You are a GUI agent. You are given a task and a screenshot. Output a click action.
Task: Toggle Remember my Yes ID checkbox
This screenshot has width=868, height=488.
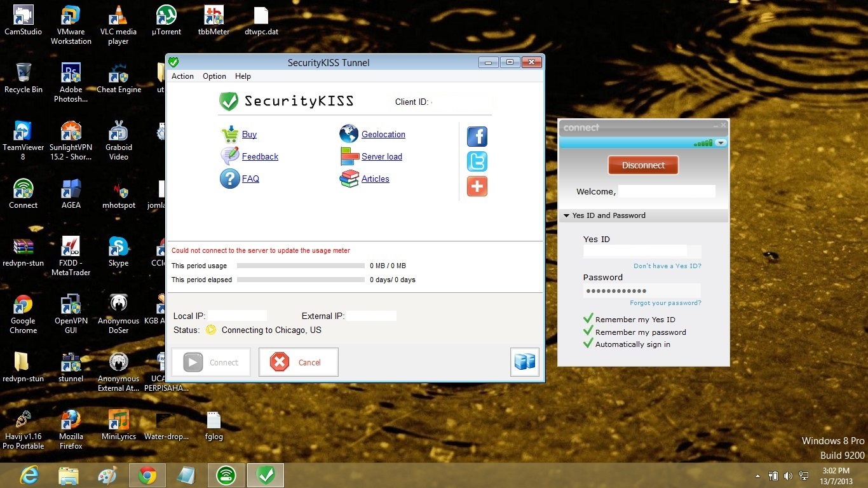point(588,319)
